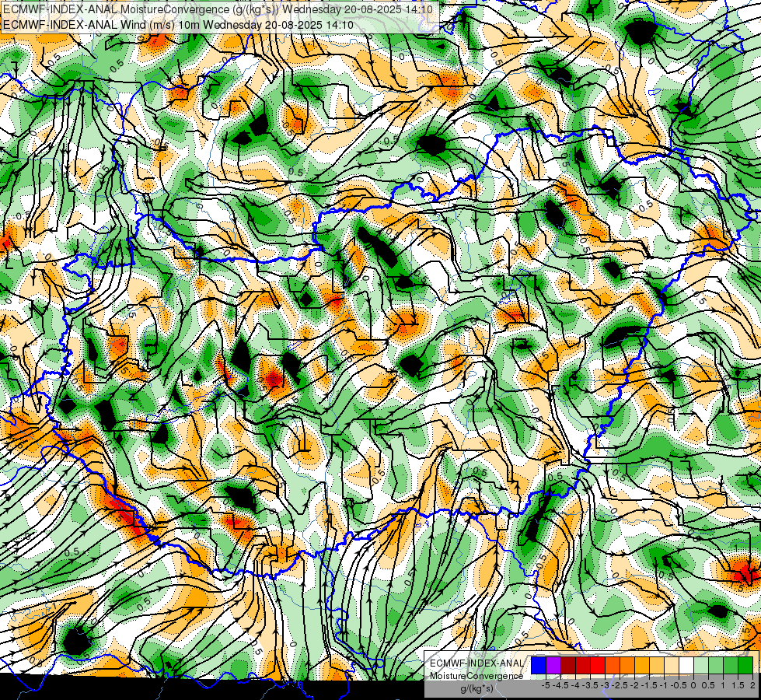
Task: Click the "-1.5" legend tick label
Action: point(649,685)
